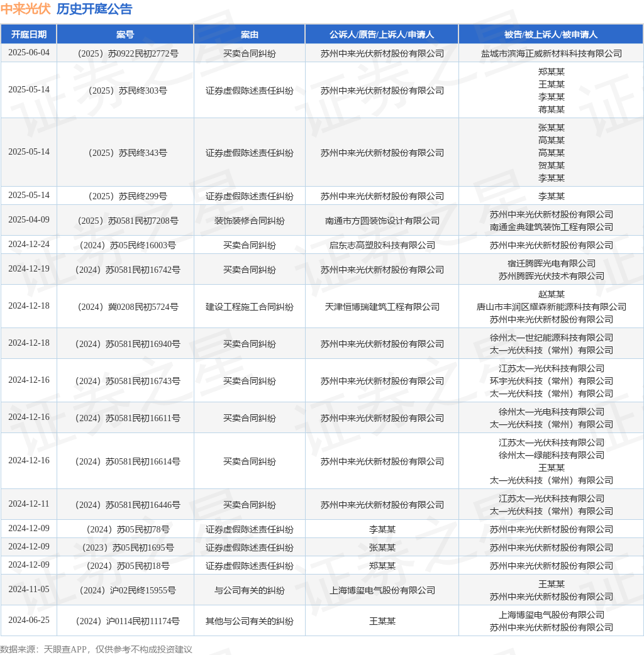The height and width of the screenshot is (655, 644).
Task: Click the 被告/被上诉人/被申请人 column header
Action: click(551, 34)
